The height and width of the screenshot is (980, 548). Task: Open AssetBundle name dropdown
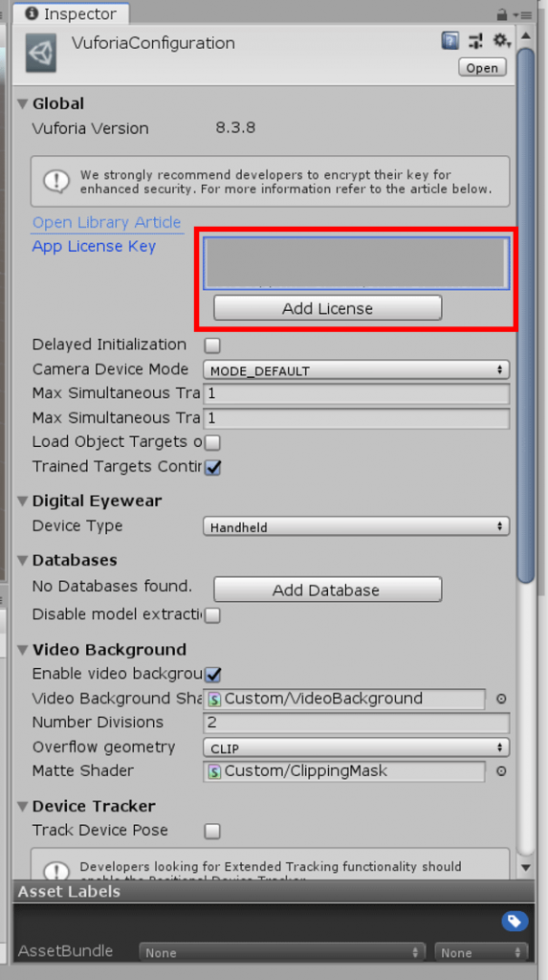pos(282,952)
